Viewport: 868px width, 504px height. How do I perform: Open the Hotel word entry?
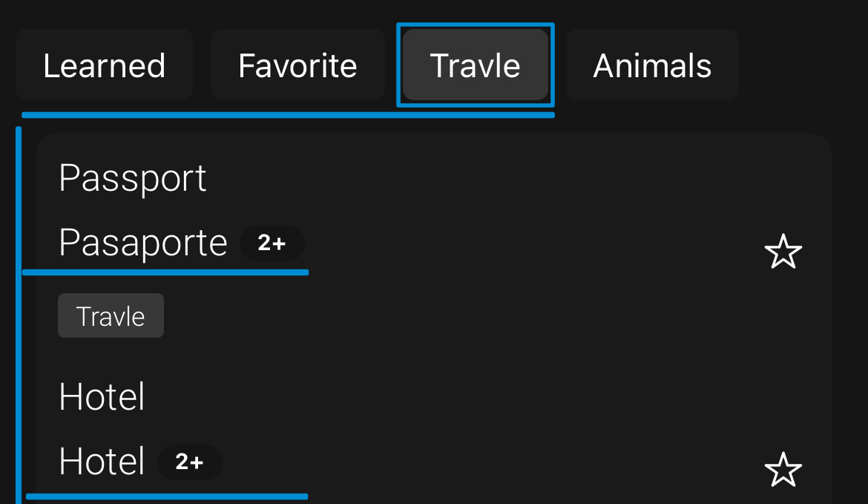tap(102, 396)
